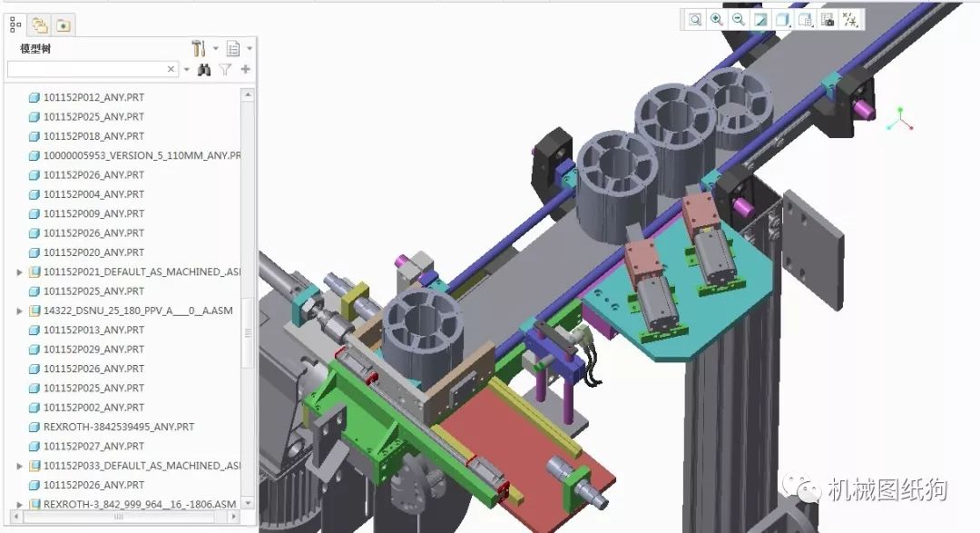This screenshot has width=980, height=533.
Task: Select the 101152P021_DEFAULT_AS_MACHINED assembly row
Action: click(x=135, y=272)
